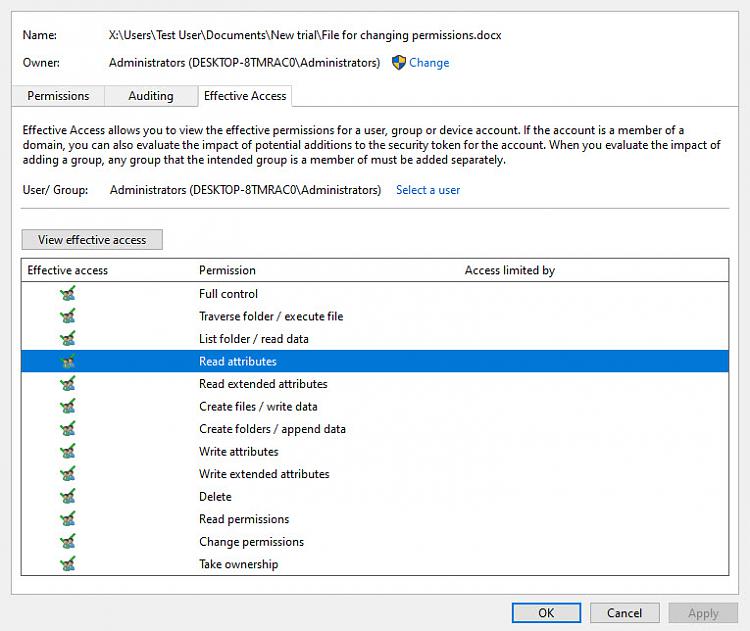This screenshot has height=631, width=750.
Task: Select the Full control permission text
Action: click(228, 294)
